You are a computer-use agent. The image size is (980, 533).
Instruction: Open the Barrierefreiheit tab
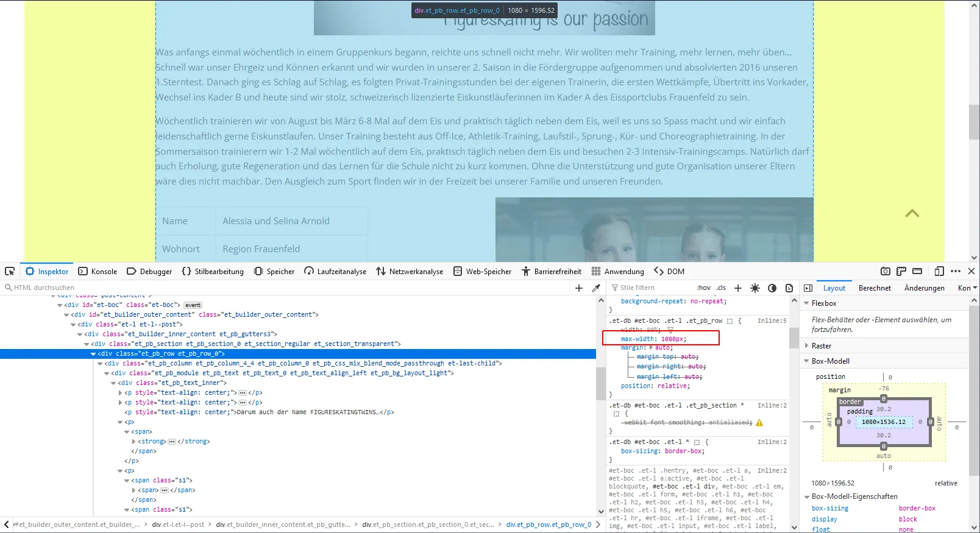(552, 271)
